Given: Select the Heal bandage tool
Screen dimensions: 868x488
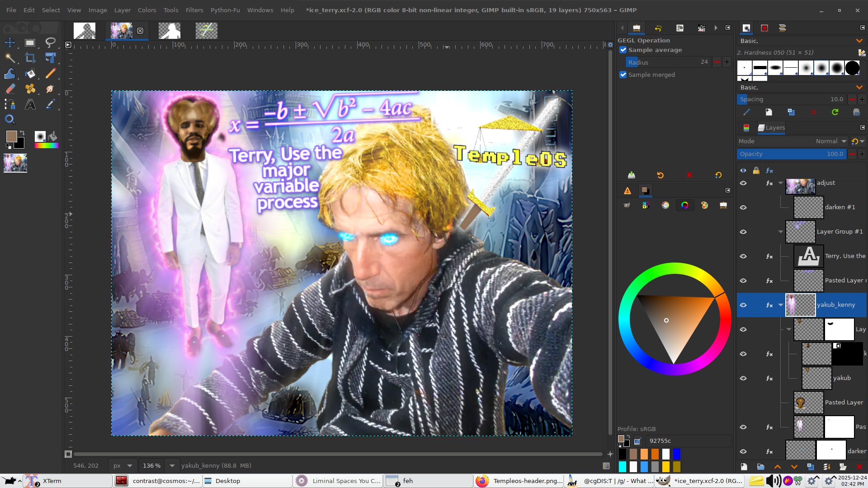Looking at the screenshot, I should point(30,89).
